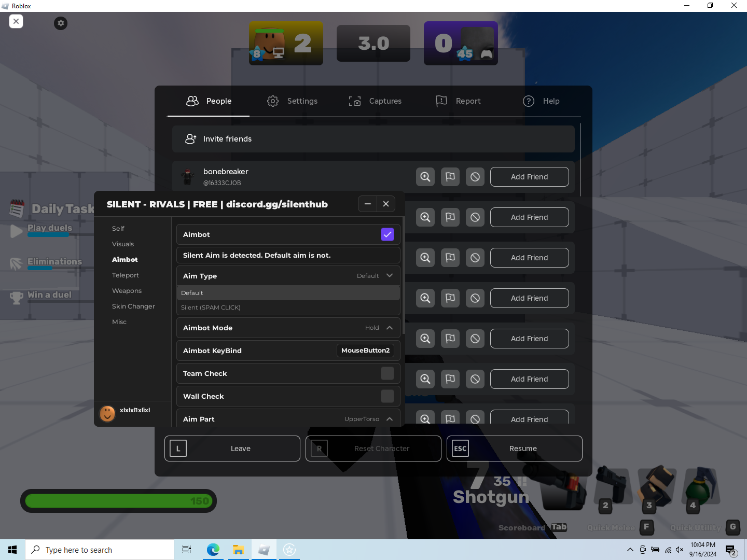The width and height of the screenshot is (747, 560).
Task: Report bonebreaker using the flag icon
Action: click(450, 177)
